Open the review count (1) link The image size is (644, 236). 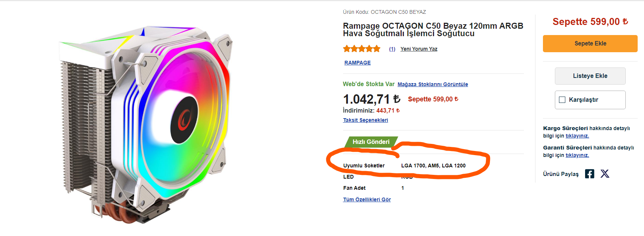392,49
